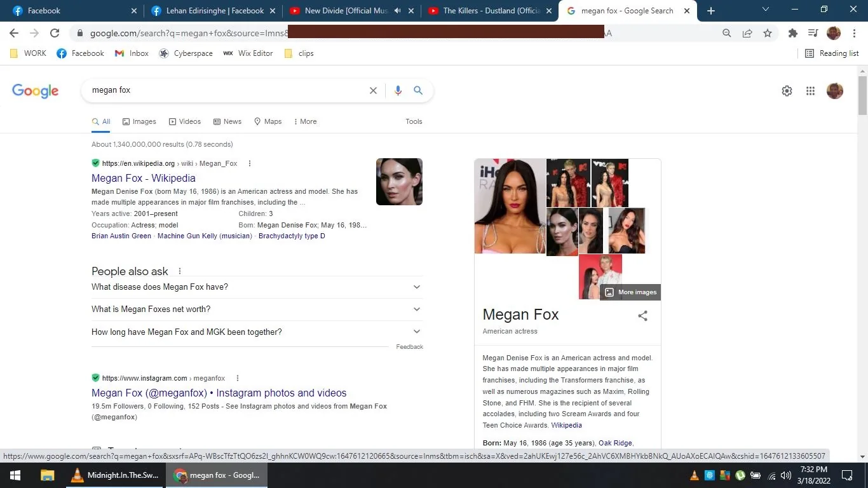Expand "What is Megan Foxes net worth?"

point(257,309)
